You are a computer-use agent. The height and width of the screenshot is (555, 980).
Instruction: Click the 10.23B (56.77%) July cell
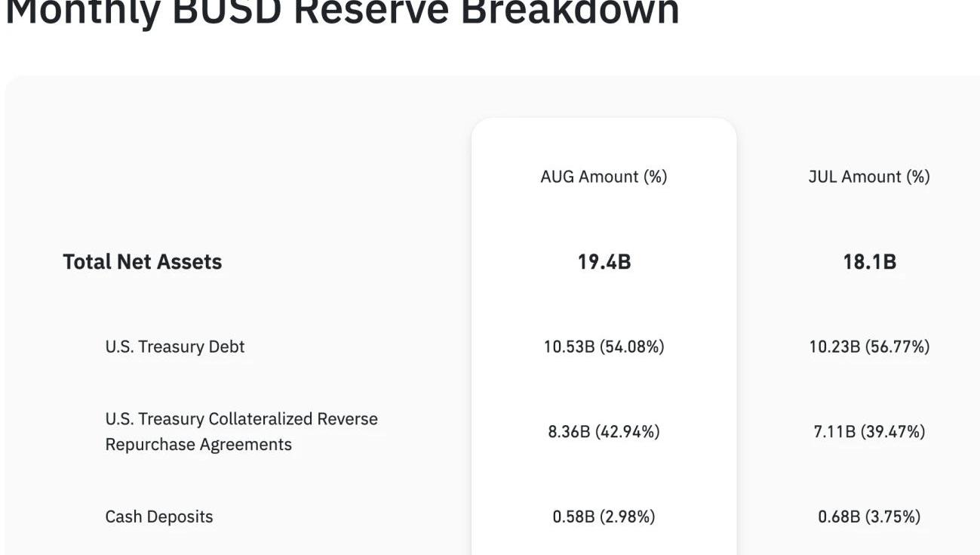[x=869, y=347]
